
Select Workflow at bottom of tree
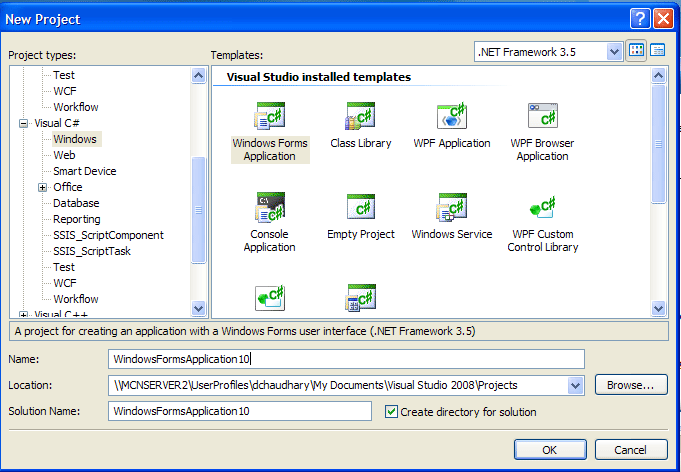76,299
